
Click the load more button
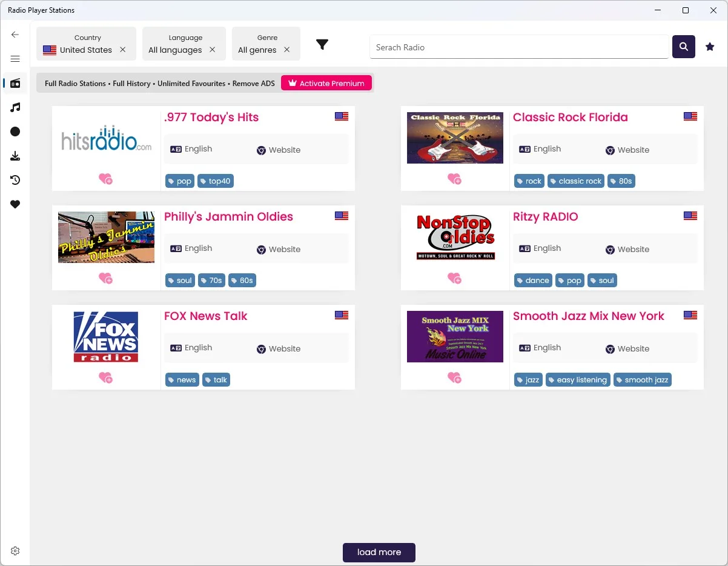coord(379,552)
